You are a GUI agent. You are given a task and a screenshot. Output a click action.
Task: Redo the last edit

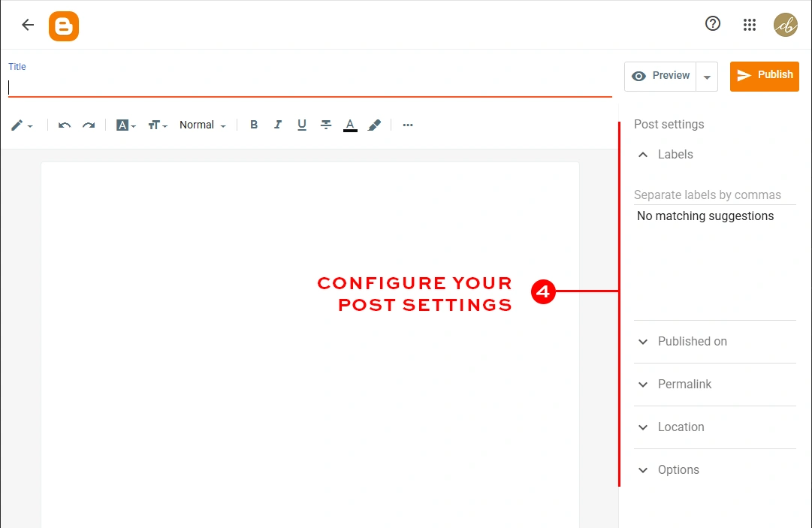pos(89,125)
